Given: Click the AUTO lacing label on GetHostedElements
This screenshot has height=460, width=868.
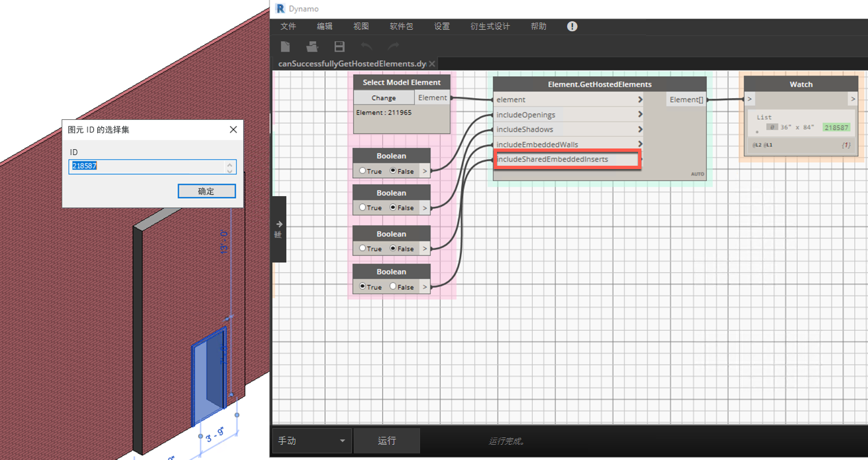Looking at the screenshot, I should click(697, 174).
